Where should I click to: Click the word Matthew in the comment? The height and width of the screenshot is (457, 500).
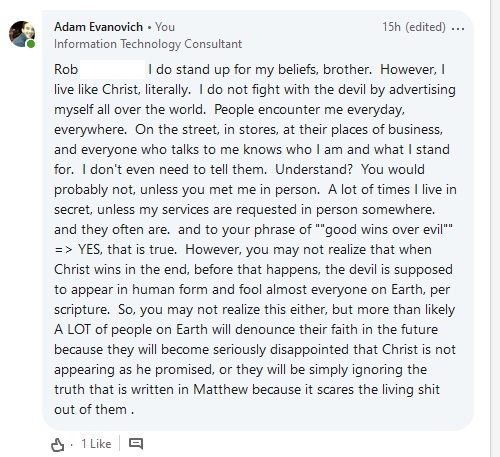(x=220, y=389)
